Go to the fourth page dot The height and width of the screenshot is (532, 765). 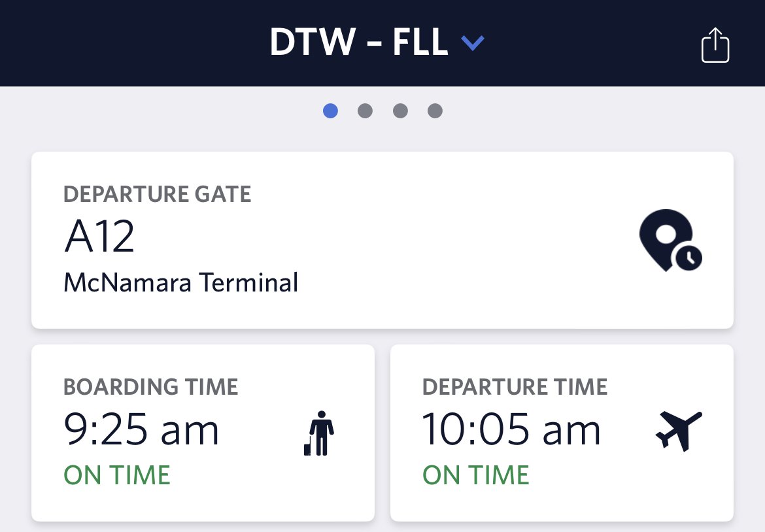435,110
